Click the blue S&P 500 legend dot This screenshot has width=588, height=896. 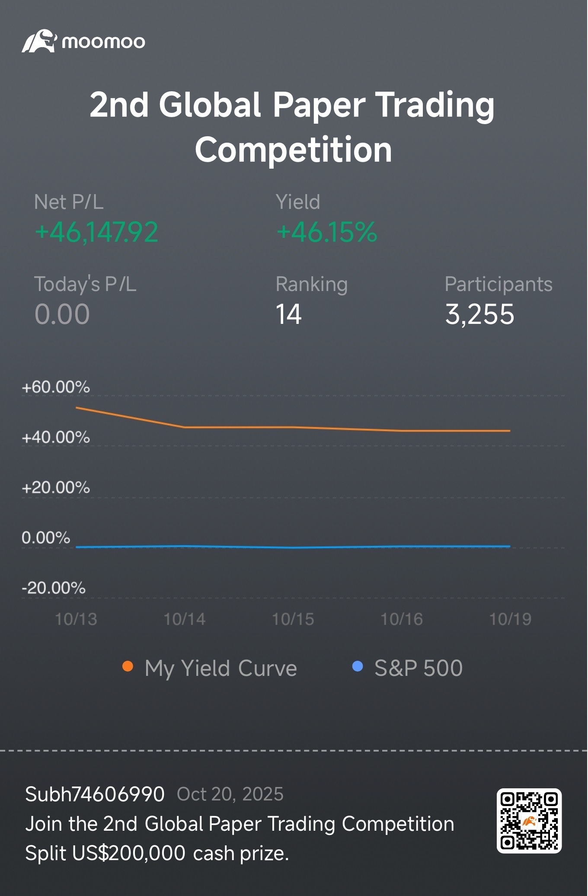(x=358, y=666)
